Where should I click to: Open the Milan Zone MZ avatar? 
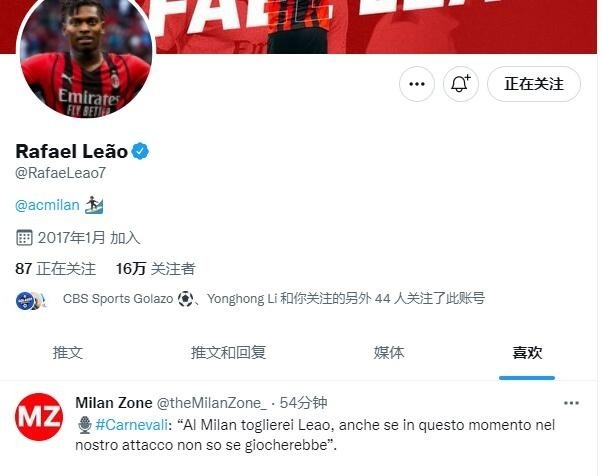click(x=39, y=416)
